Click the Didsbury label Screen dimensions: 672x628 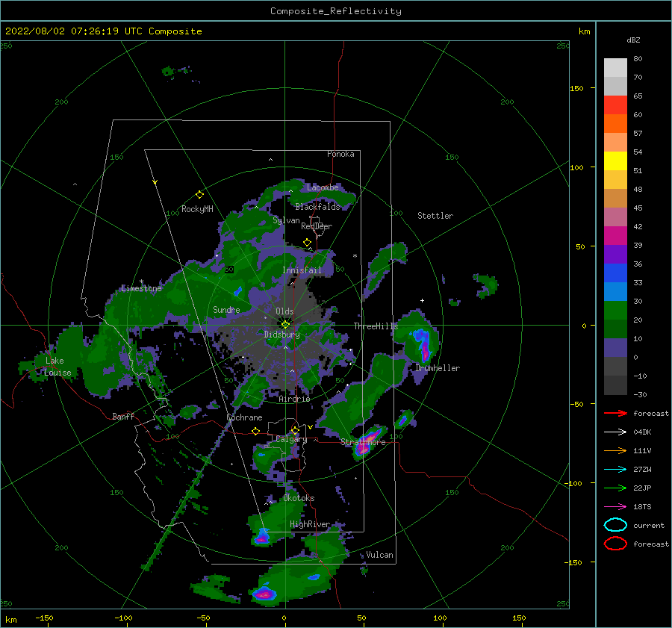282,335
